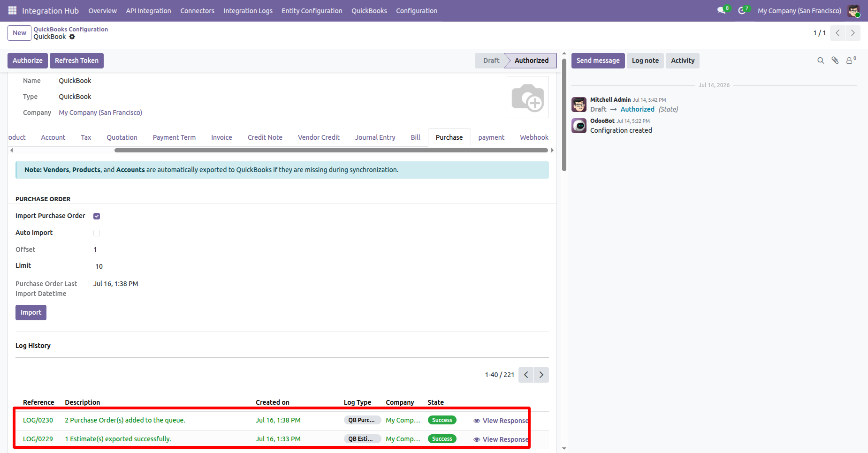Open the Overview menu
Viewport: 868px width, 453px height.
tap(102, 11)
